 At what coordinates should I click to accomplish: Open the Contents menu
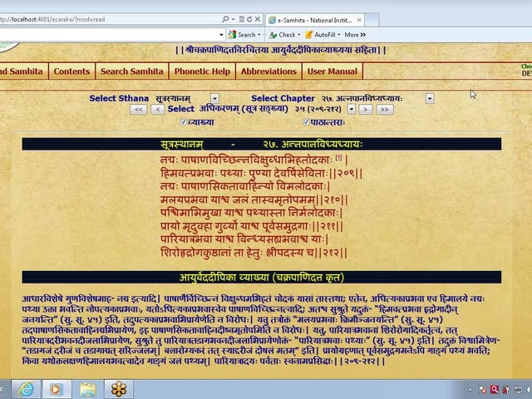point(71,71)
